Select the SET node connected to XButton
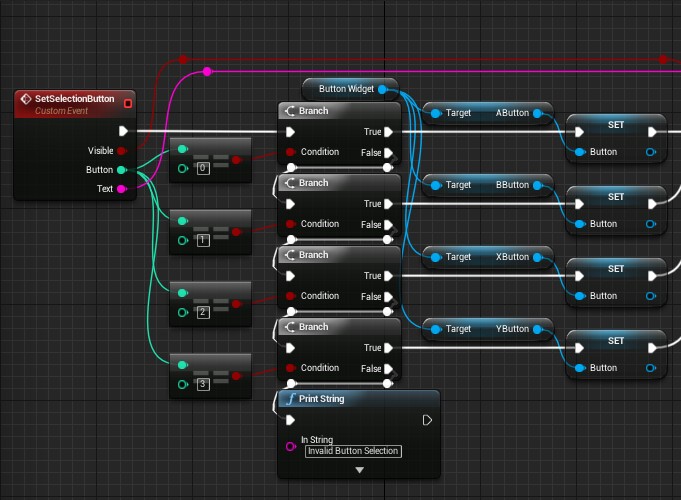The height and width of the screenshot is (500, 681). point(616,269)
